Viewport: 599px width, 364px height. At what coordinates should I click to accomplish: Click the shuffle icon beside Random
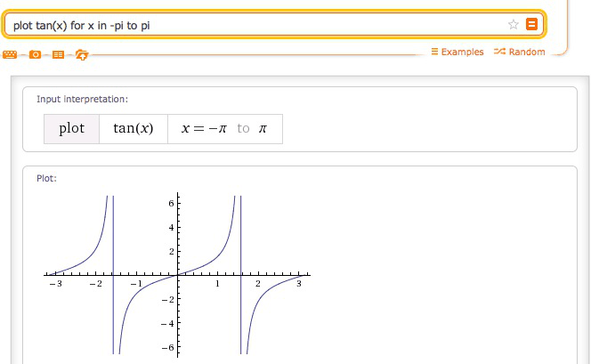(499, 52)
